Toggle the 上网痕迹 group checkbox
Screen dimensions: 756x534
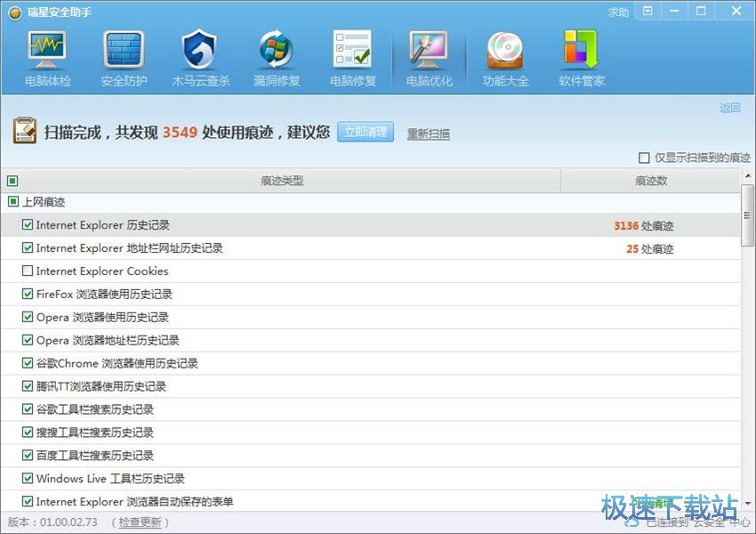tap(13, 202)
